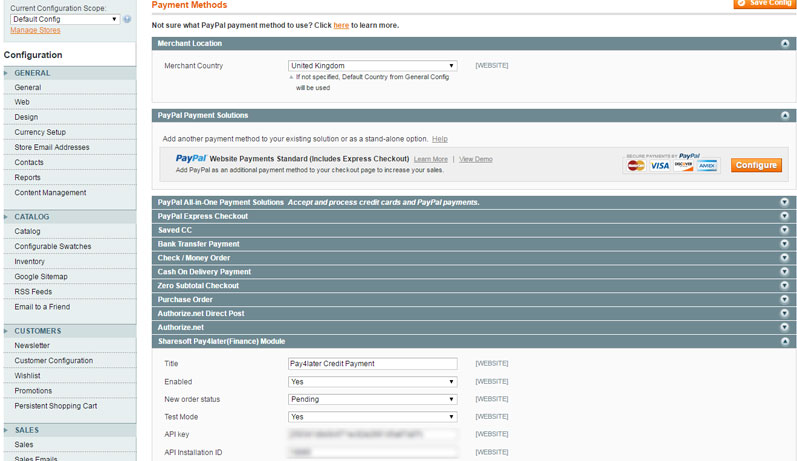Click the Discover card logo
This screenshot has width=797, height=461.
click(684, 166)
